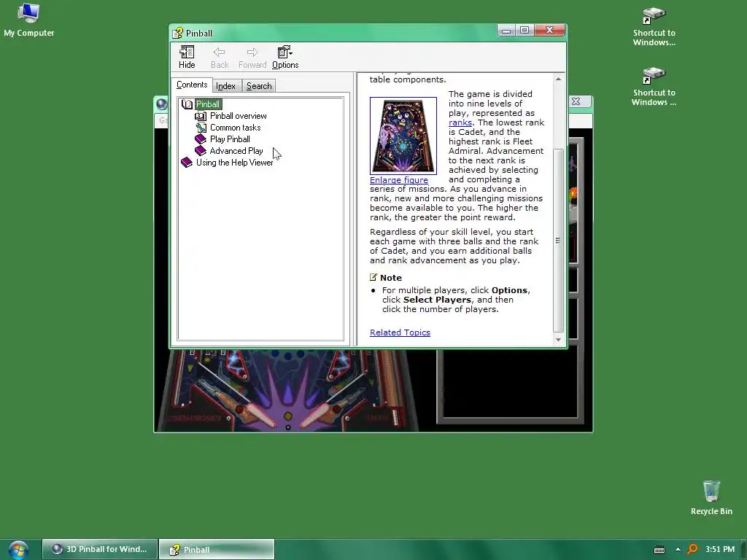
Task: Open the Options toolbar menu
Action: 285,57
